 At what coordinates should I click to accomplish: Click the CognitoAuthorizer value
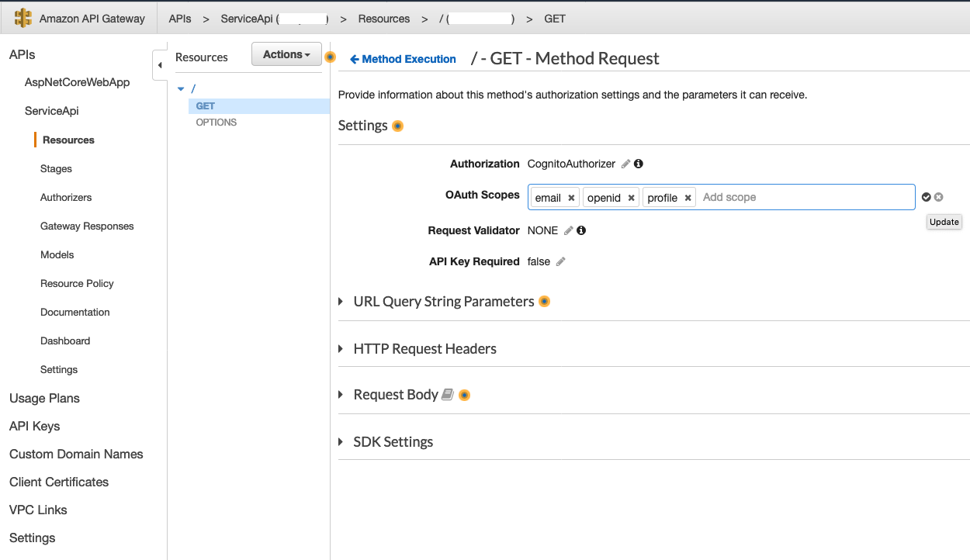point(571,164)
